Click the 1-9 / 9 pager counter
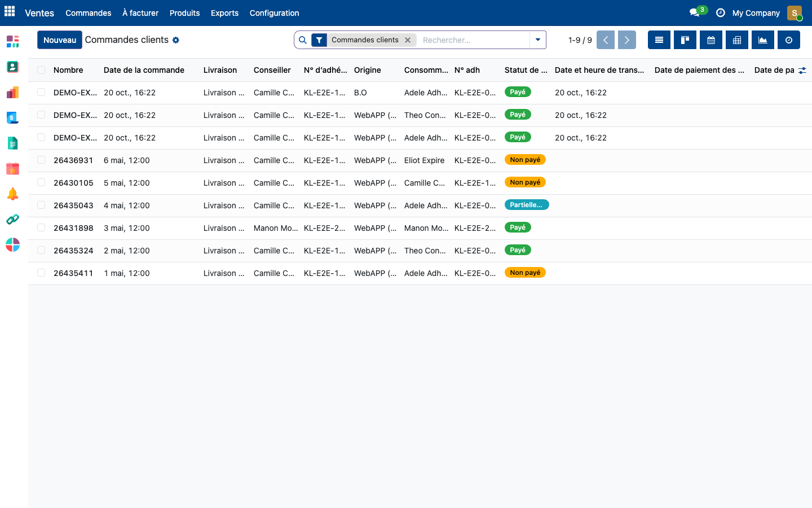The width and height of the screenshot is (812, 508). tap(580, 40)
